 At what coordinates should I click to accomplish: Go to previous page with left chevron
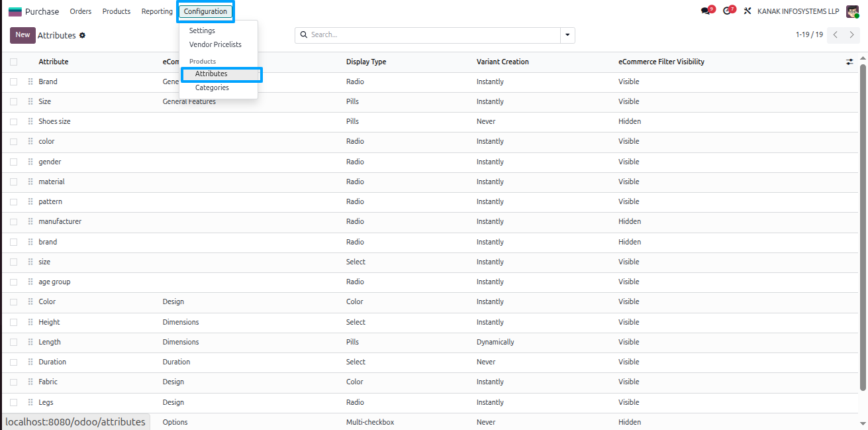pos(836,34)
